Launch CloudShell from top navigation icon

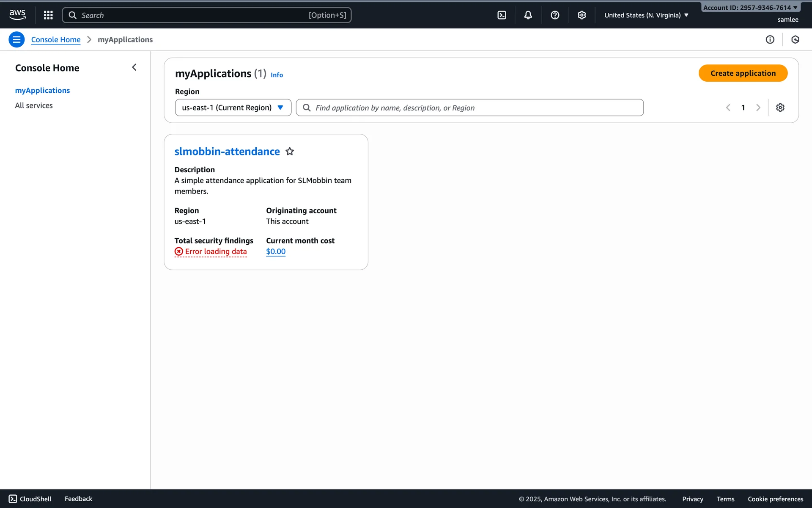502,15
